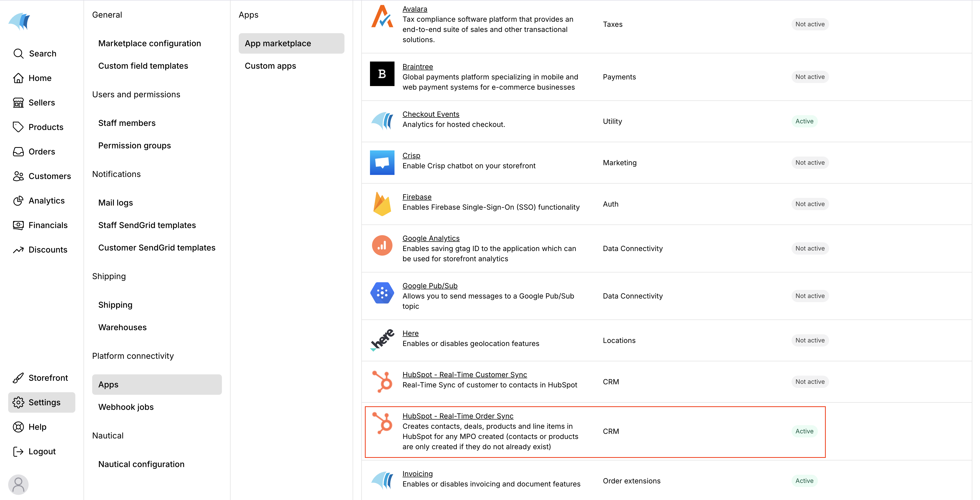
Task: Click the HubSpot Customer Sync logo
Action: pos(382,382)
